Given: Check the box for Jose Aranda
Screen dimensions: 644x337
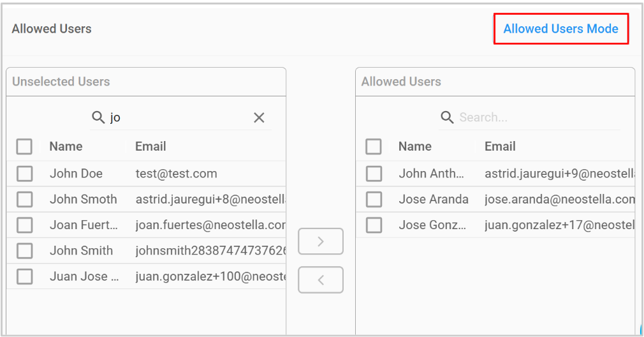Looking at the screenshot, I should pyautogui.click(x=374, y=199).
